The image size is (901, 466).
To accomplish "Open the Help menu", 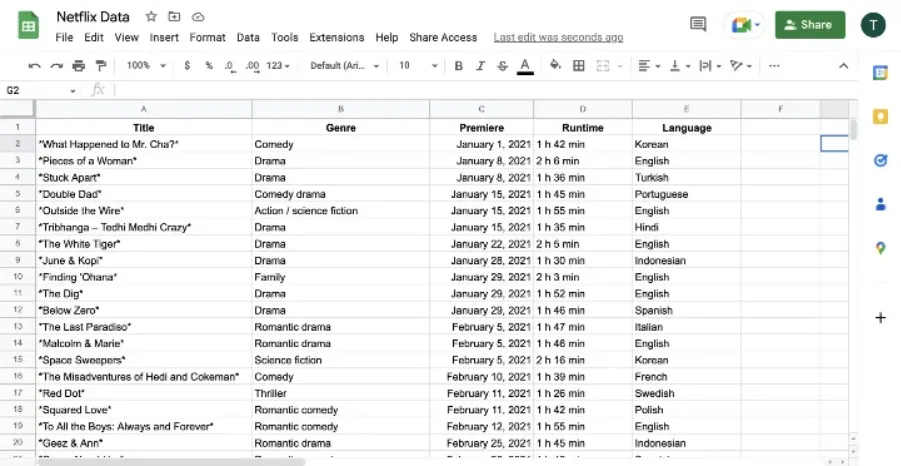I will [387, 37].
